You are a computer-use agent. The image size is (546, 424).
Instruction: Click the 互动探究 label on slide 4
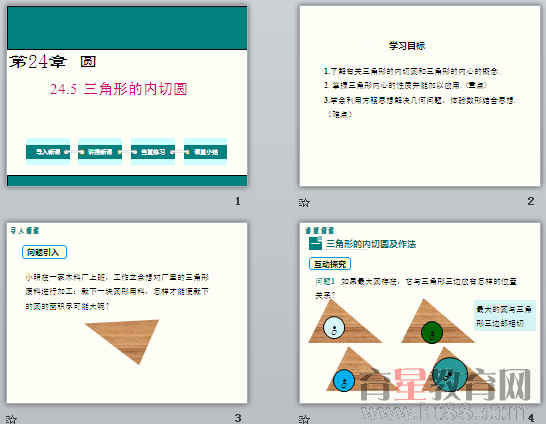click(x=330, y=264)
